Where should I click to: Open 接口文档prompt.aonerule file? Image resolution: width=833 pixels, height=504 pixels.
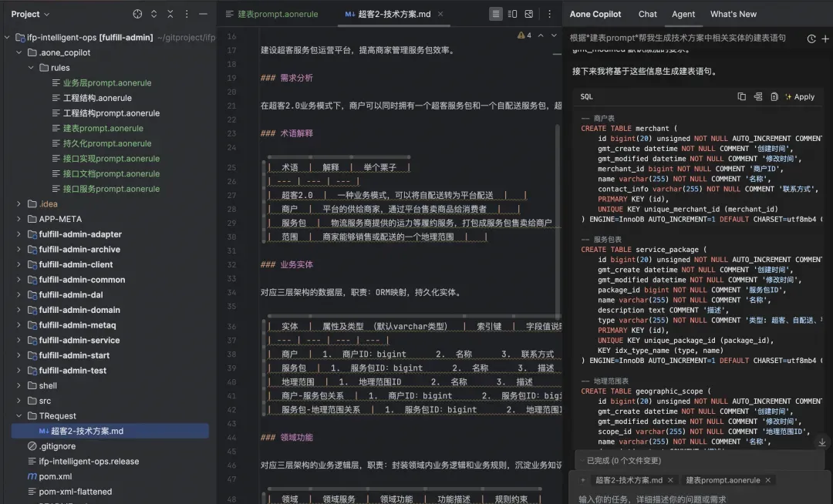pos(111,173)
